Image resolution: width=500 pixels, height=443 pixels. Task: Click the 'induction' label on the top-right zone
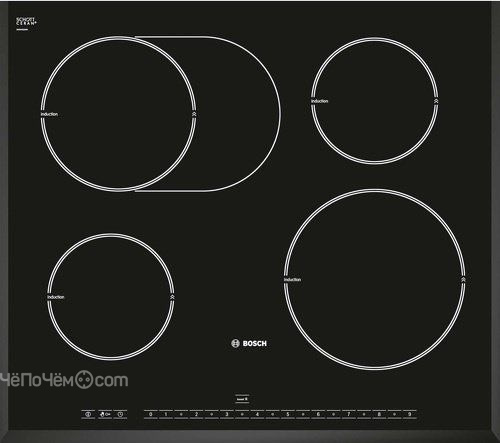(320, 101)
